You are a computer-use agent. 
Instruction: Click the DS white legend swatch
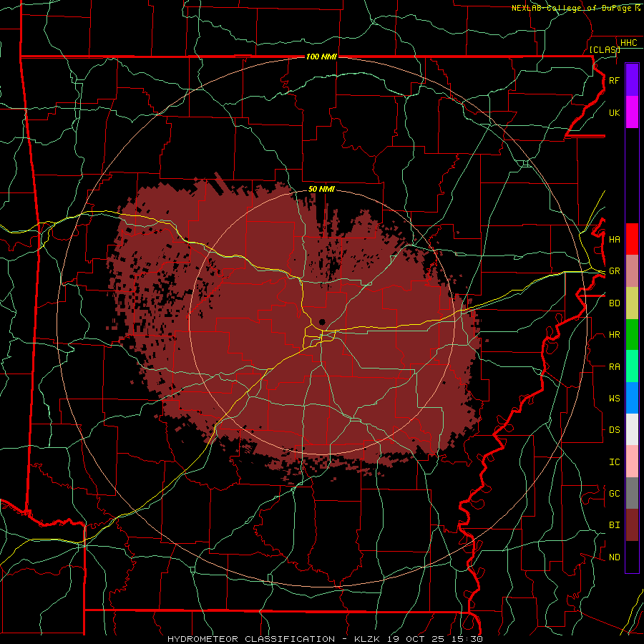[x=632, y=429]
